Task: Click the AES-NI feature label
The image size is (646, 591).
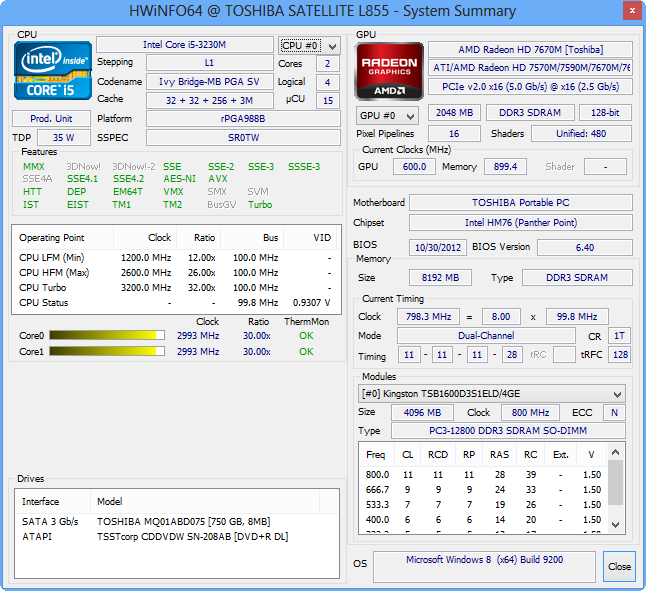Action: [180, 179]
